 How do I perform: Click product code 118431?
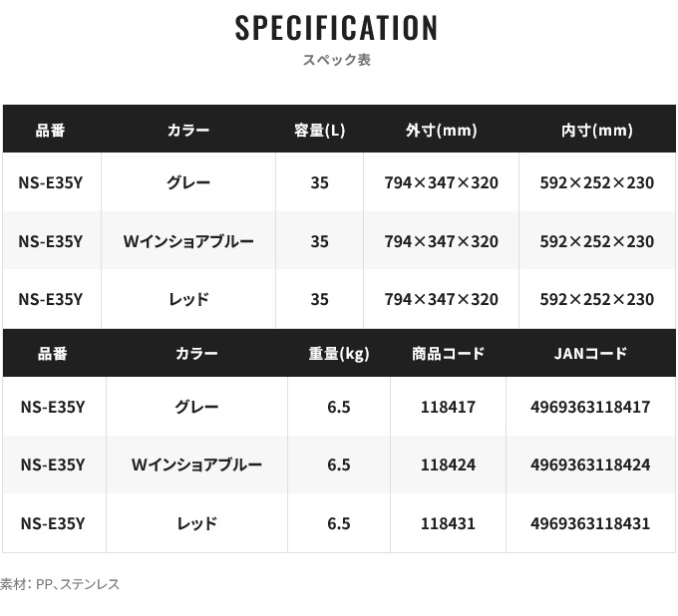point(448,523)
